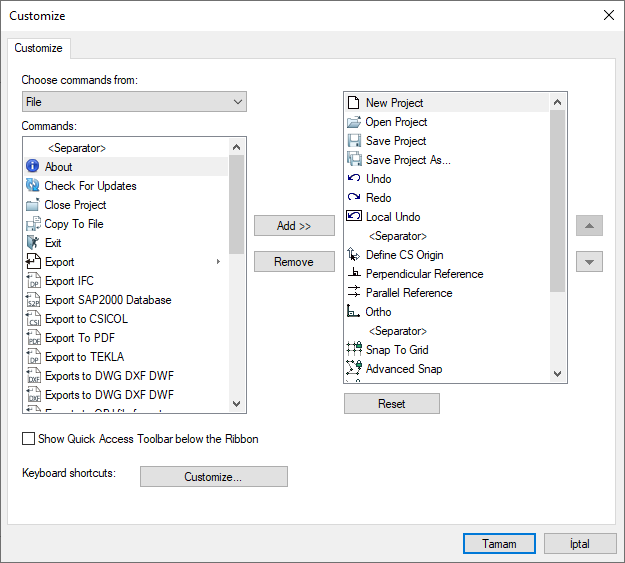This screenshot has height=563, width=625.
Task: Click the About info icon
Action: pos(32,167)
